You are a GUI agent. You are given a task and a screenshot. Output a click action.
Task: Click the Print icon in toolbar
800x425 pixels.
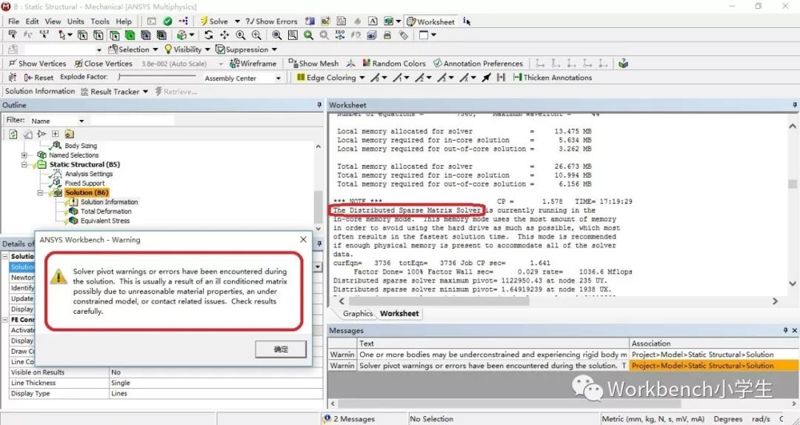(x=387, y=35)
